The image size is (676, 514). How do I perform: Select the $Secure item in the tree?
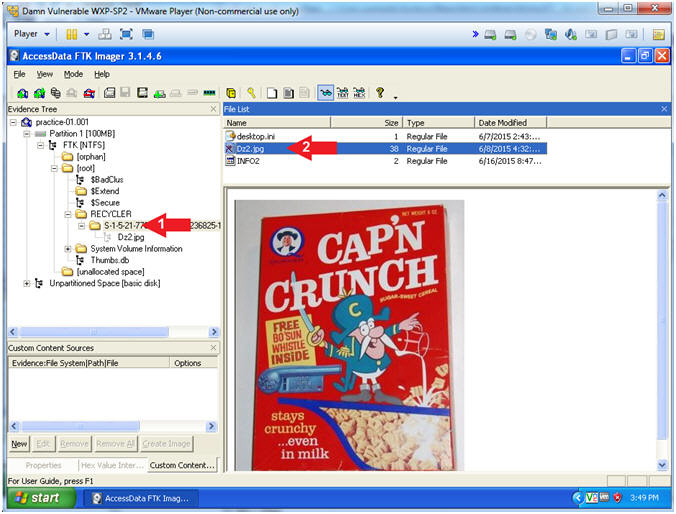point(105,203)
